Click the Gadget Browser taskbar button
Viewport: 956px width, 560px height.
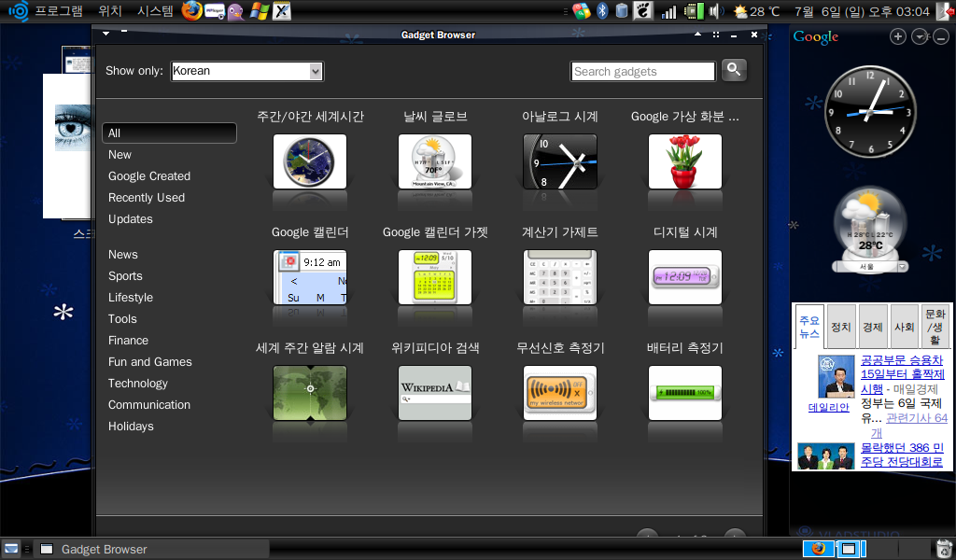pos(152,549)
